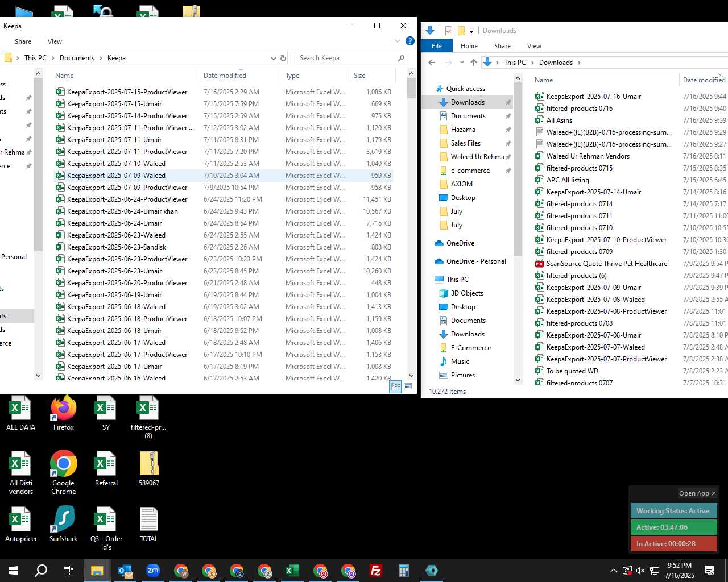Open Share tab in Keepa window

(23, 41)
